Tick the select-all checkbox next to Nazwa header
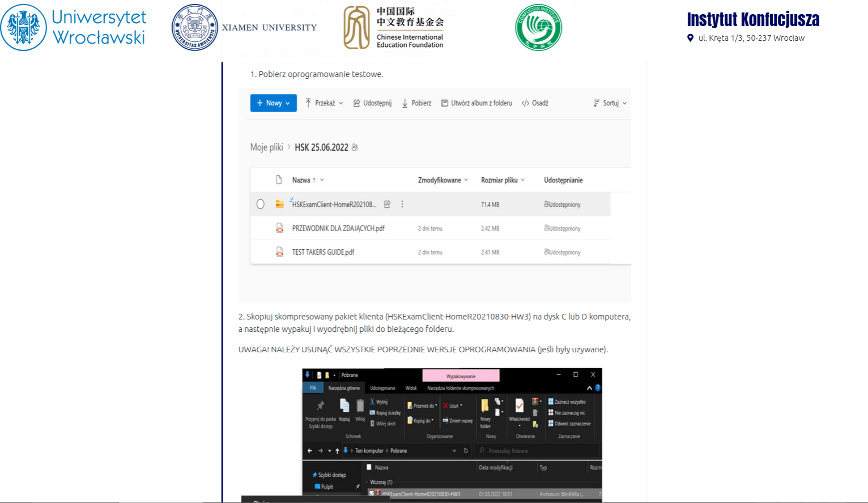 pyautogui.click(x=369, y=467)
